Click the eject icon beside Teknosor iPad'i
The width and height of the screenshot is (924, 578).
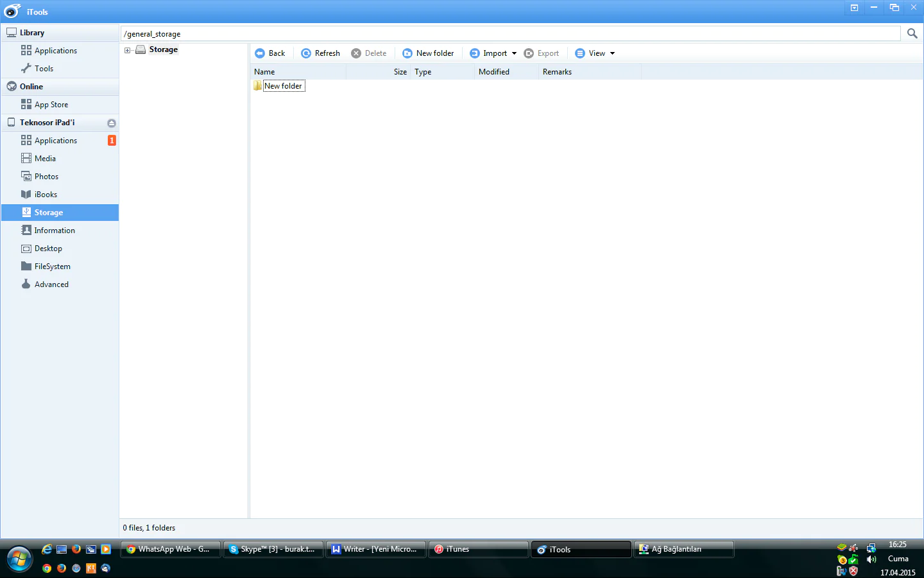(x=112, y=123)
